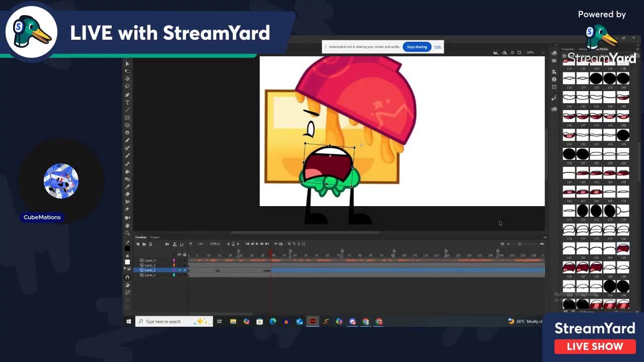Open the Edit Scene dropdown
Image resolution: width=644 pixels, height=362 pixels.
click(496, 53)
